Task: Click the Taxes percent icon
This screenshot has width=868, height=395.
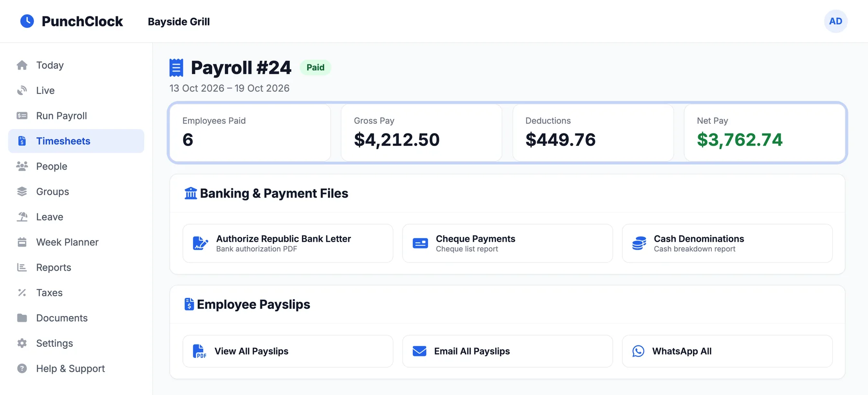Action: pos(22,293)
